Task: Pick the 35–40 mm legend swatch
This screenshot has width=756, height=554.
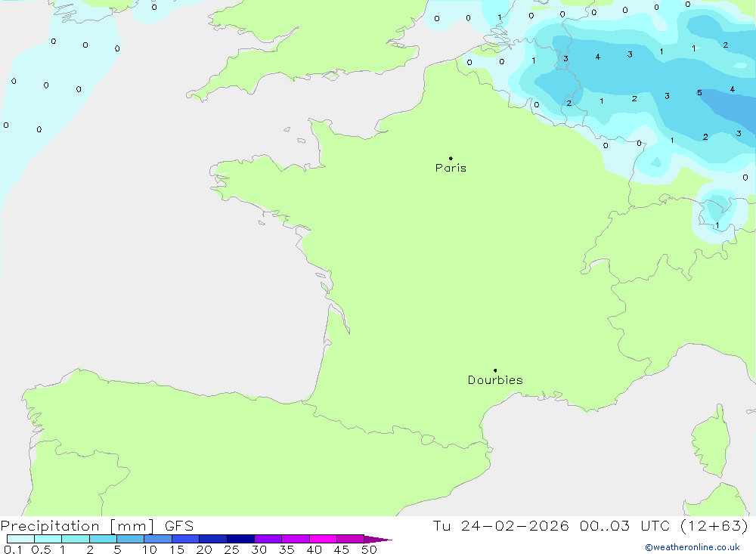Action: (x=296, y=539)
